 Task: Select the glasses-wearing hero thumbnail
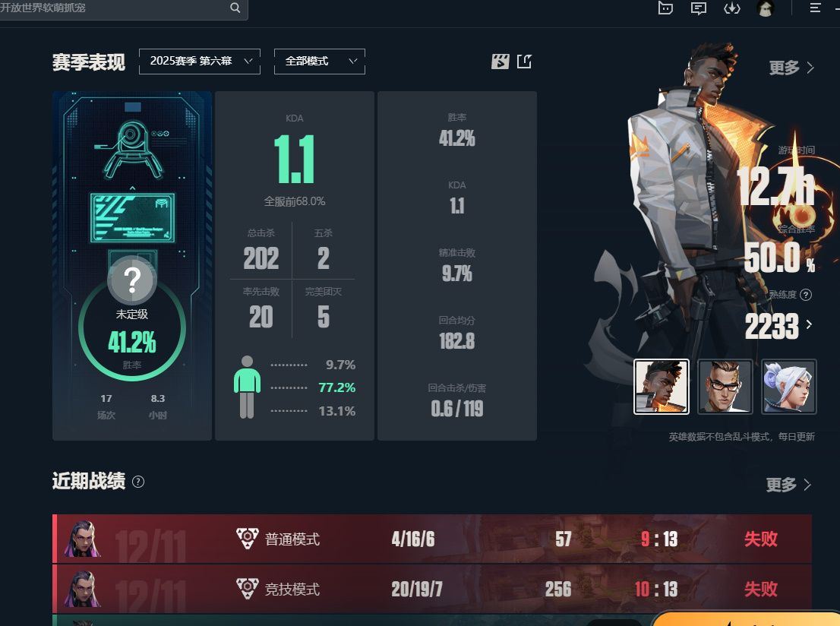(725, 387)
